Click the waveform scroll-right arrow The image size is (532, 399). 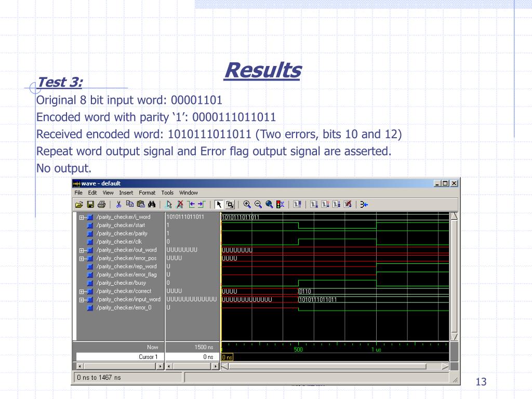[445, 366]
